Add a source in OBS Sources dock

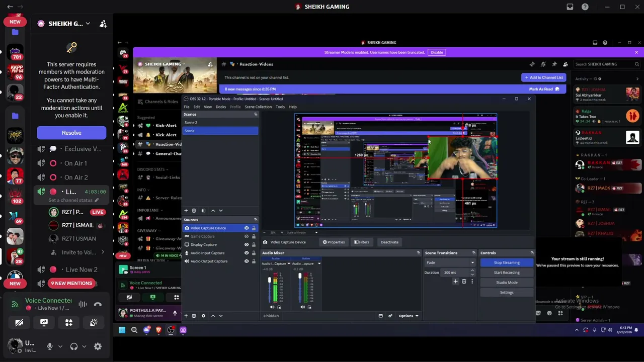pos(186,316)
